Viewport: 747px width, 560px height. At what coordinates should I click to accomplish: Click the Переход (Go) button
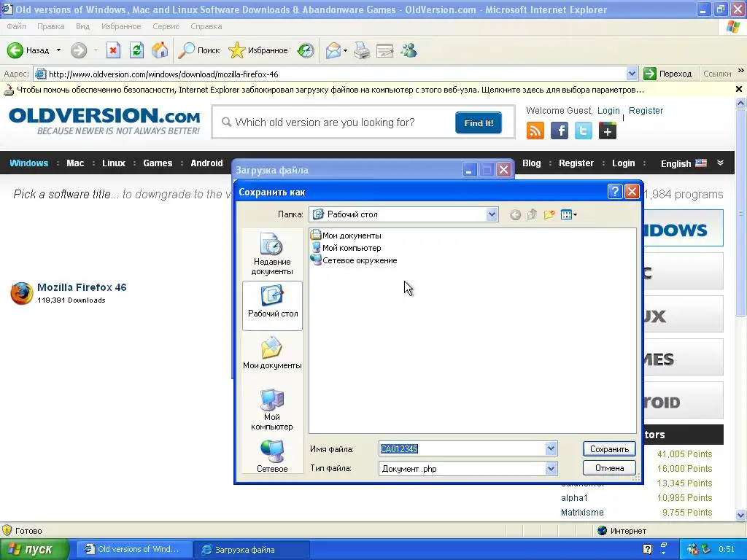[x=668, y=74]
